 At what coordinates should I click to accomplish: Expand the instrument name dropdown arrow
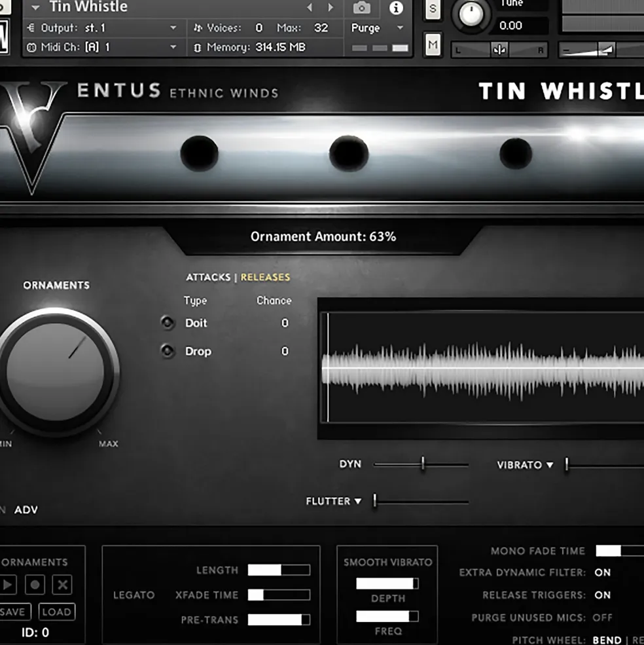point(36,7)
